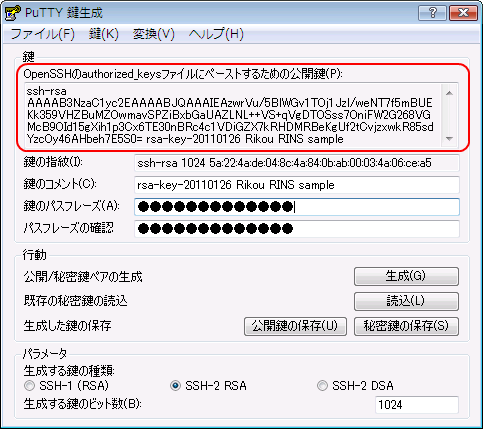Open the ファイル(F) menu

[x=43, y=34]
